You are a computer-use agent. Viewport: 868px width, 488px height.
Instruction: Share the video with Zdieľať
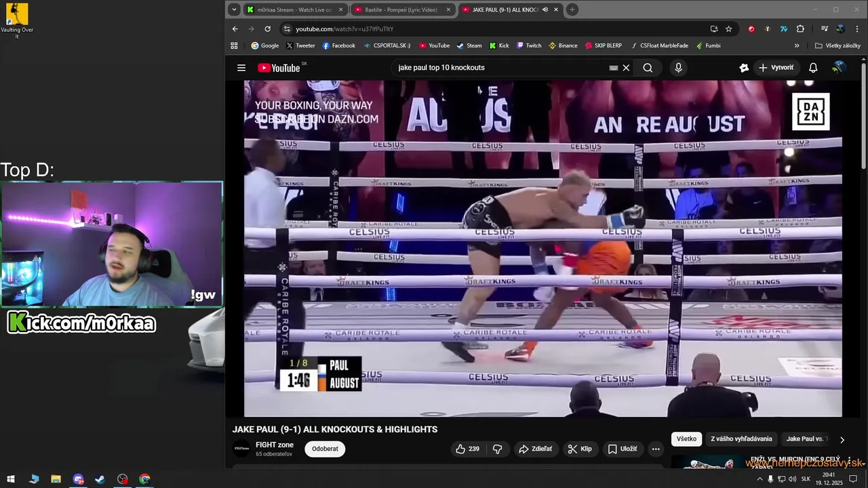click(x=535, y=449)
